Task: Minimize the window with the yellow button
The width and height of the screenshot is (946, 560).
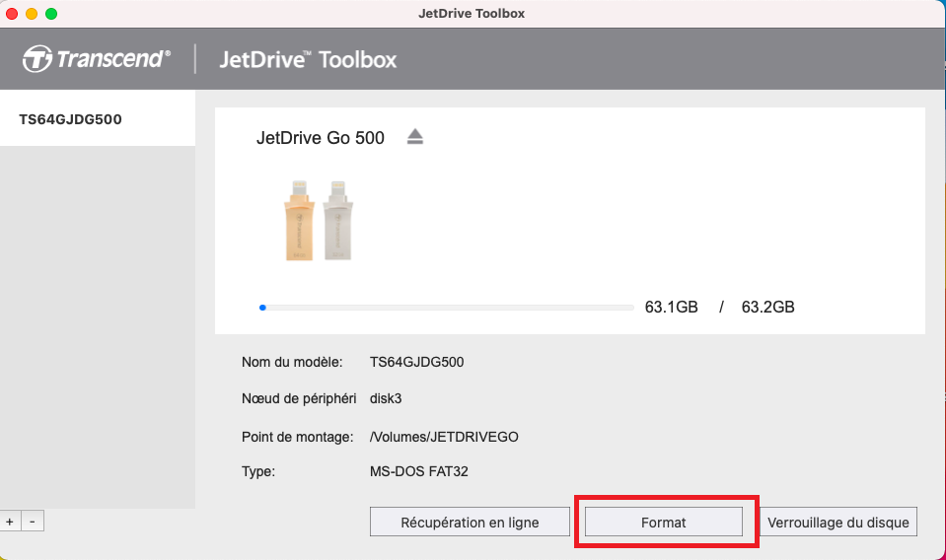Action: pyautogui.click(x=32, y=13)
